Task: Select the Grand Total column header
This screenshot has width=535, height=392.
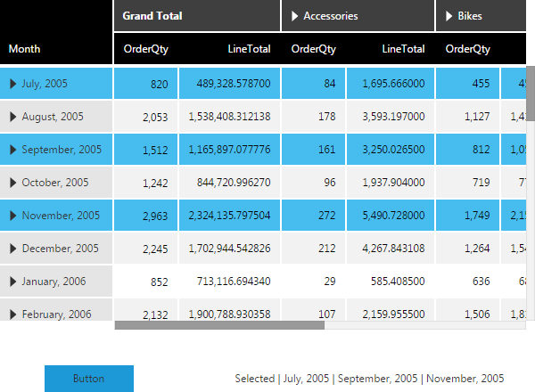Action: (x=197, y=16)
